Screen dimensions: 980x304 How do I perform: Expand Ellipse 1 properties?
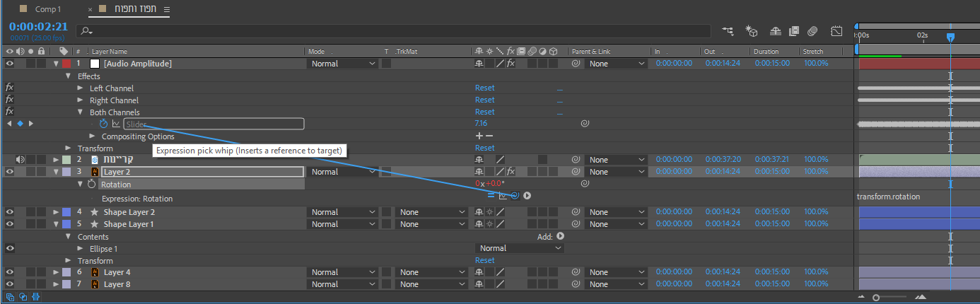(x=80, y=249)
